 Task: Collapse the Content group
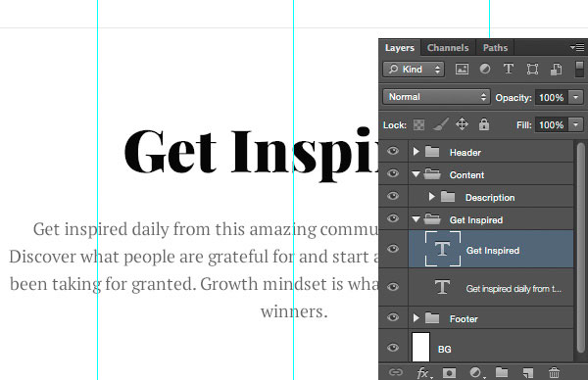point(416,174)
